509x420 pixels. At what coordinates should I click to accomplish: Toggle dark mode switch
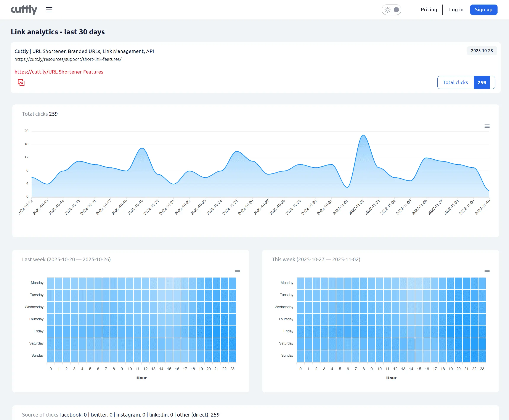[391, 10]
